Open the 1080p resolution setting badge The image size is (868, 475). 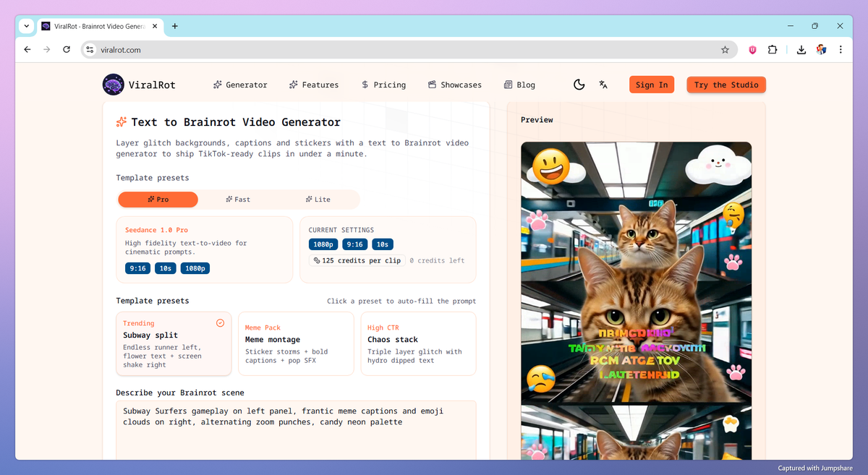click(323, 244)
